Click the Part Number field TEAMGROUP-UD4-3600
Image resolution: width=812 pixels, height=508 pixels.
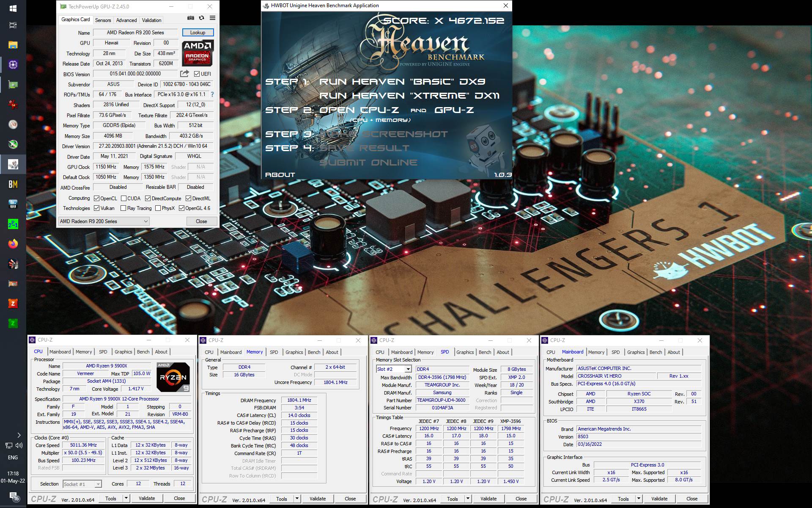point(443,400)
